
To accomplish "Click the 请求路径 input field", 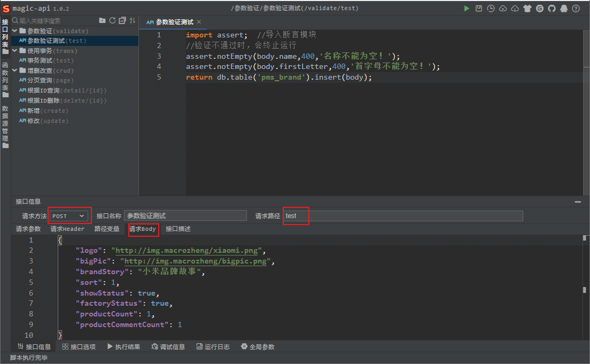I will pyautogui.click(x=403, y=216).
